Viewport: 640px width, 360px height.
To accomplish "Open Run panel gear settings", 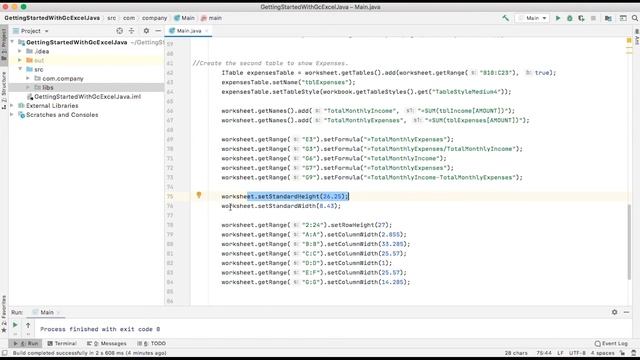I will click(614, 312).
